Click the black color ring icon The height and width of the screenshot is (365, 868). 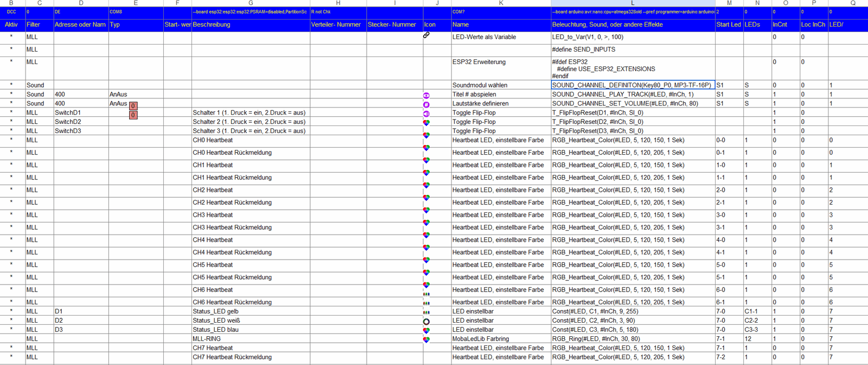pyautogui.click(x=426, y=322)
